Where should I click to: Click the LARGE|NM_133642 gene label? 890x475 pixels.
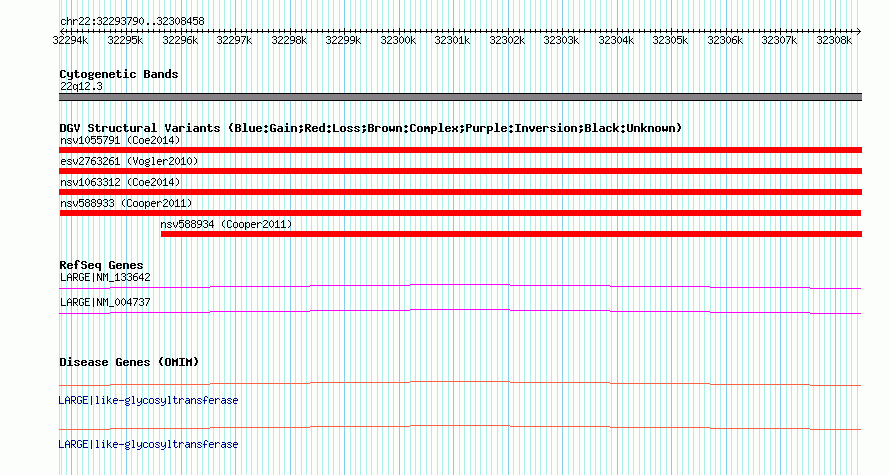pyautogui.click(x=105, y=278)
